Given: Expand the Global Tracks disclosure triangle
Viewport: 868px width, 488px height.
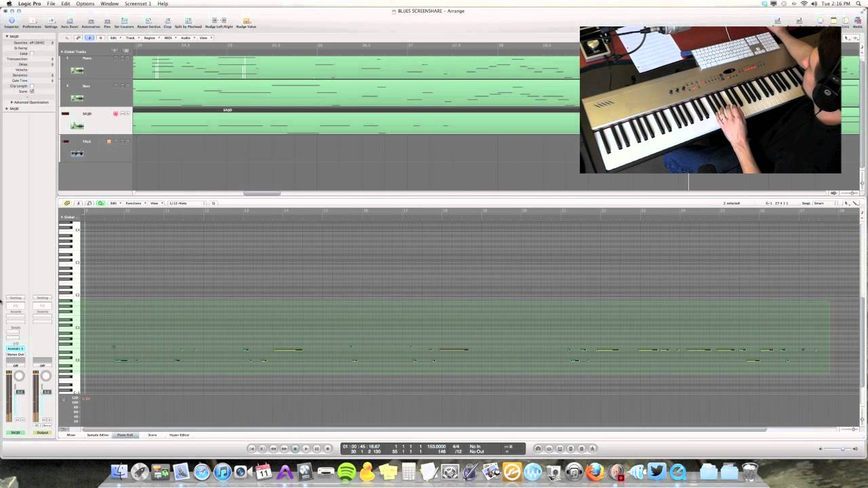Looking at the screenshot, I should click(x=62, y=52).
